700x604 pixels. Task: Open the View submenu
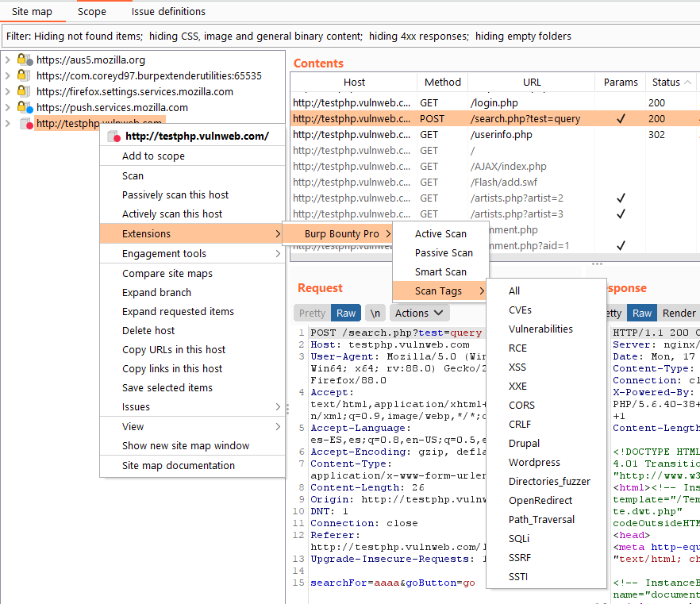[192, 426]
